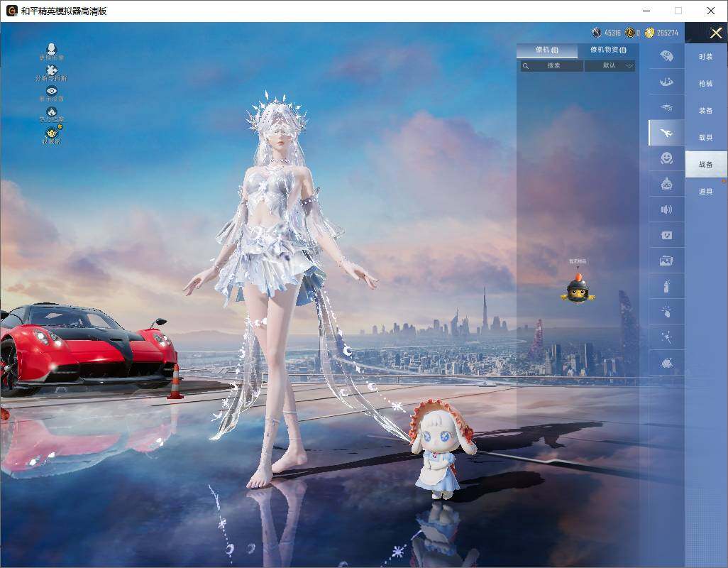This screenshot has height=568, width=728.
Task: Focus the 搜索 search field
Action: tap(551, 65)
